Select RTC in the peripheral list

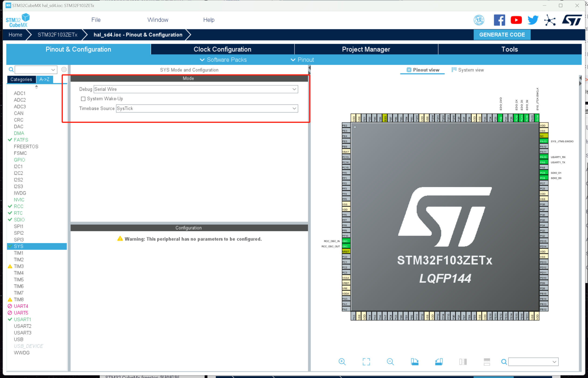[18, 213]
